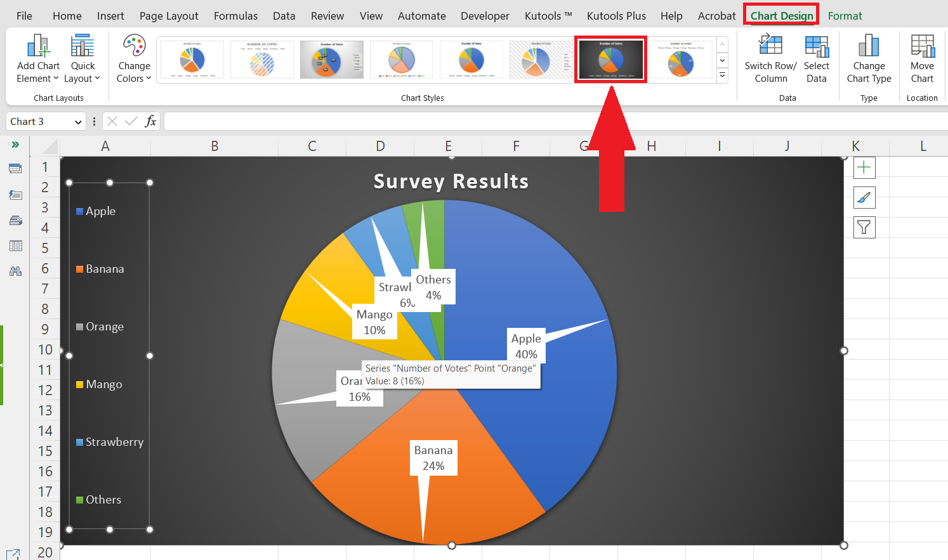The width and height of the screenshot is (948, 560).
Task: Open the Add Chart Element menu
Action: [38, 58]
